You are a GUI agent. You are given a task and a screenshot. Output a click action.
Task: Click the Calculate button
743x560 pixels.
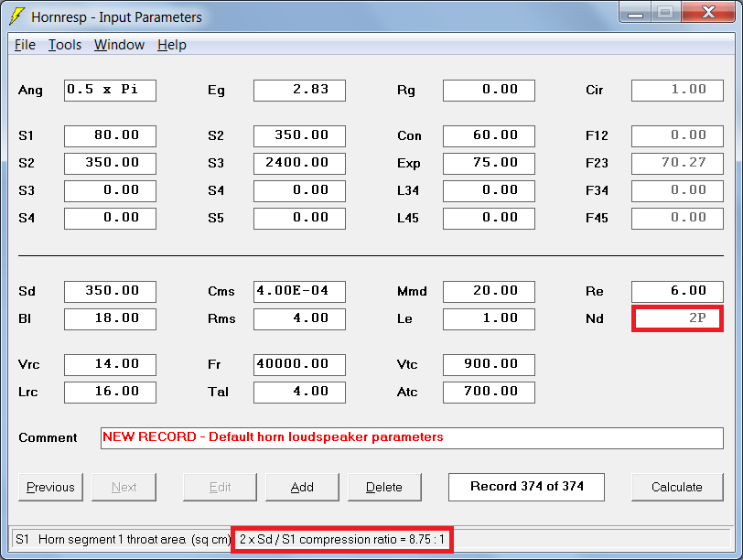677,487
